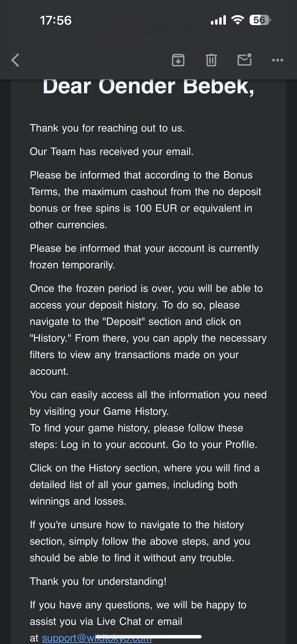Screen dimensions: 297x644
Task: Tap "Our Team has received your email" text
Action: pyautogui.click(x=111, y=152)
